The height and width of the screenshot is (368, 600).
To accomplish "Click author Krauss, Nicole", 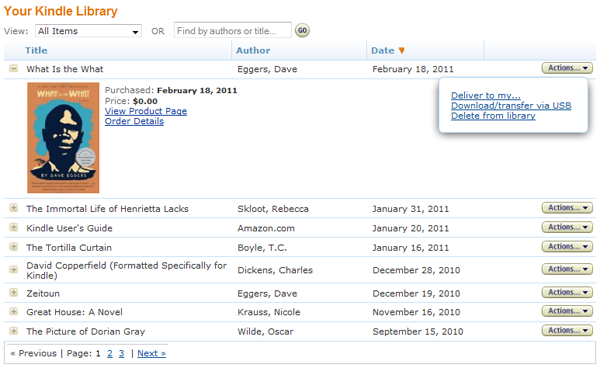I will (269, 312).
